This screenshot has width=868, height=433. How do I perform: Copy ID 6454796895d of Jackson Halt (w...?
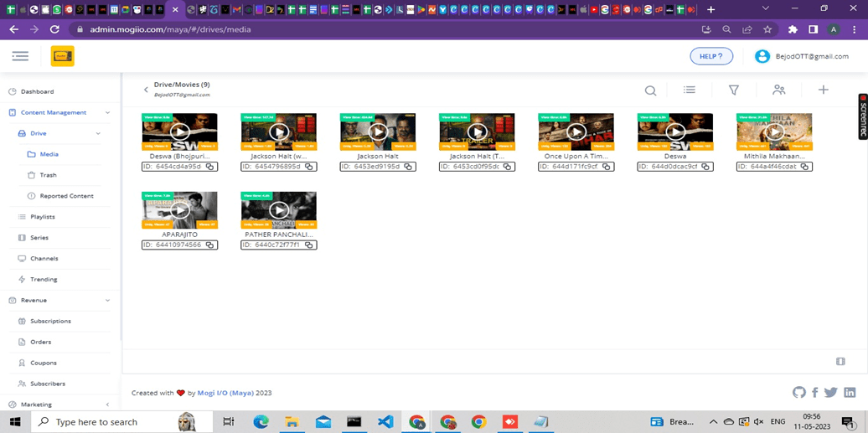tap(309, 166)
